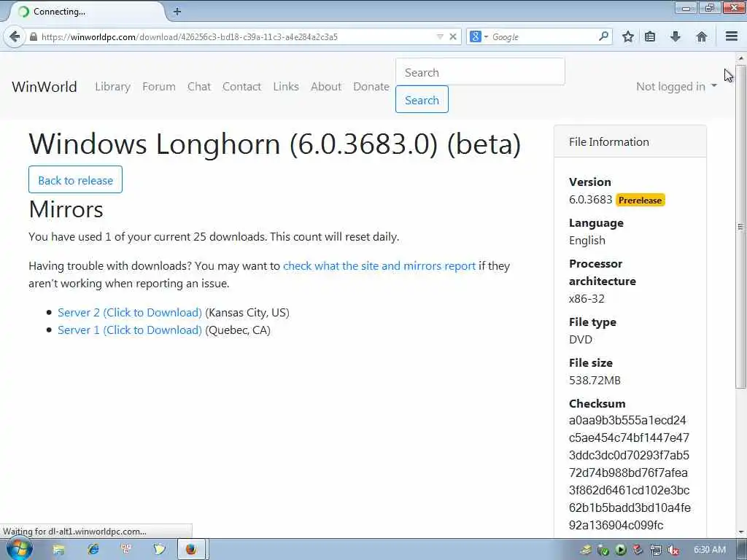The height and width of the screenshot is (560, 747).
Task: Bookmark this page with the star icon
Action: (628, 36)
